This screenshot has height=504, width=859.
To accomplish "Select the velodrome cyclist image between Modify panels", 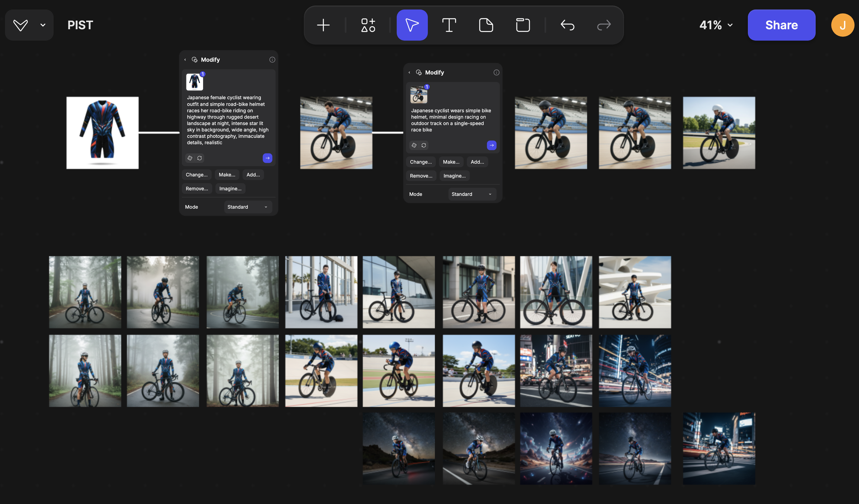I will (336, 133).
